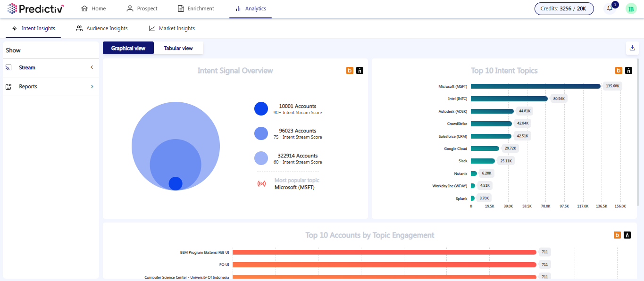This screenshot has width=644, height=281.
Task: Select the Intent Insights sub-tab
Action: (33, 28)
